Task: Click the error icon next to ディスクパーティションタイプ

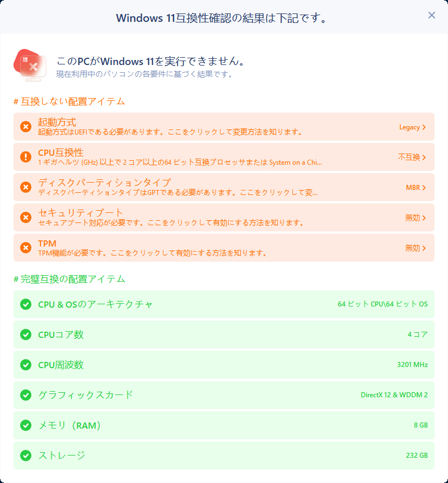Action: [x=26, y=187]
